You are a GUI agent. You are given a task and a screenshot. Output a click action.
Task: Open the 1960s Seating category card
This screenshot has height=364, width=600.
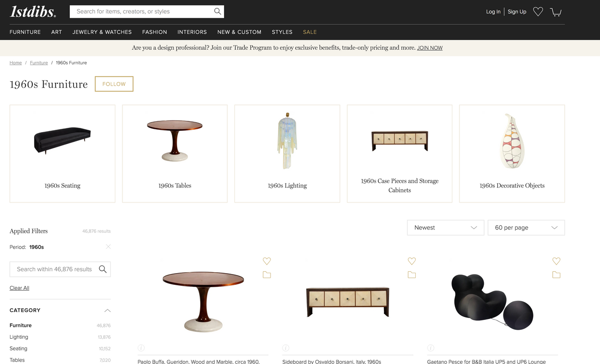[x=62, y=154]
